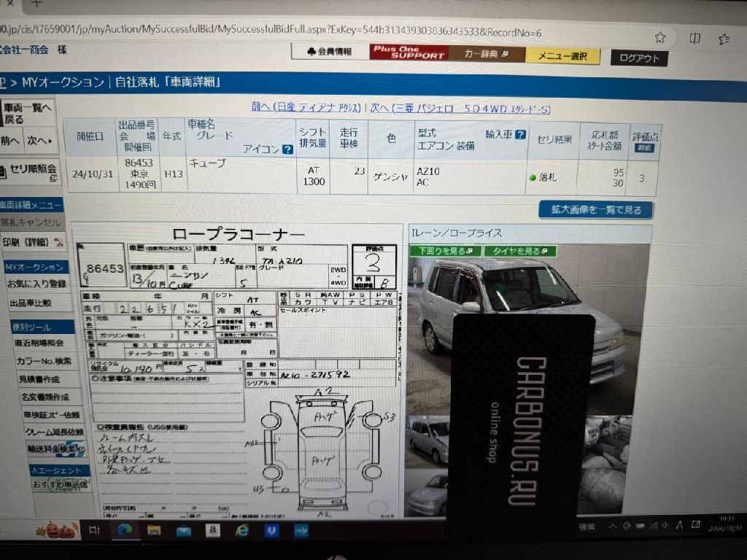Open 直近相場照会 in the sidebar
747x560 pixels.
tap(39, 343)
